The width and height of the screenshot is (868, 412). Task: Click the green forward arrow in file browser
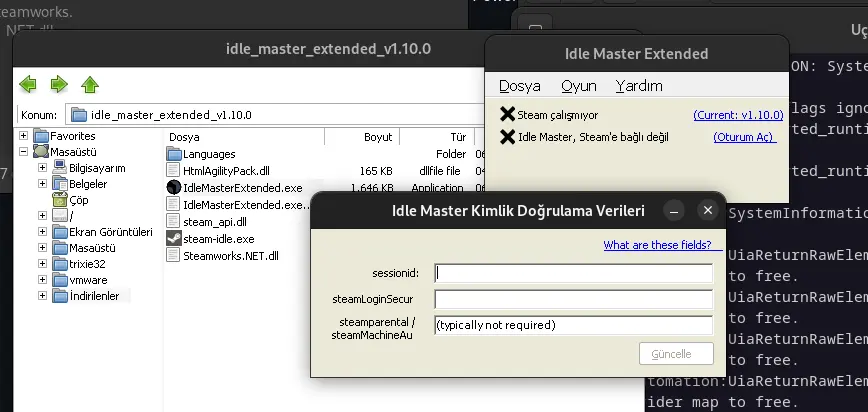[59, 85]
